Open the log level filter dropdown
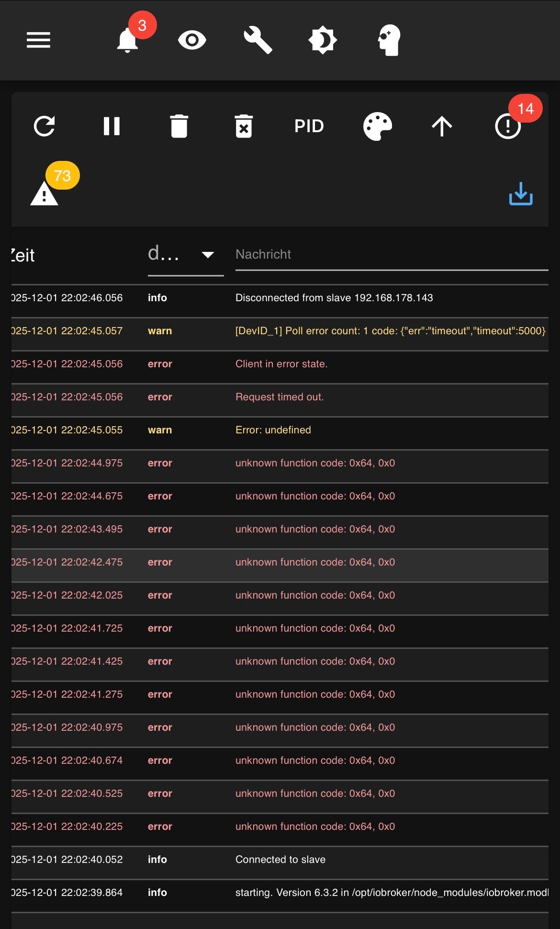Viewport: 560px width, 929px height. pyautogui.click(x=186, y=254)
